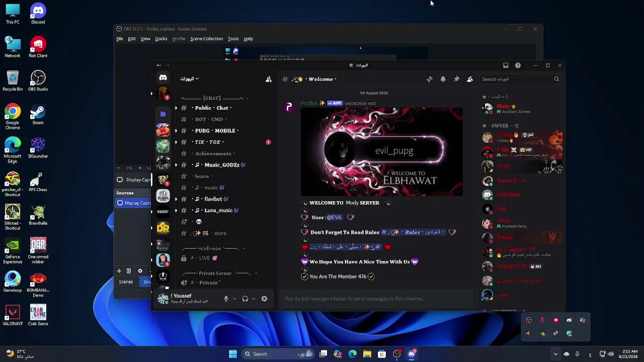Open Crab Game desktop shortcut
644x362 pixels.
click(38, 315)
